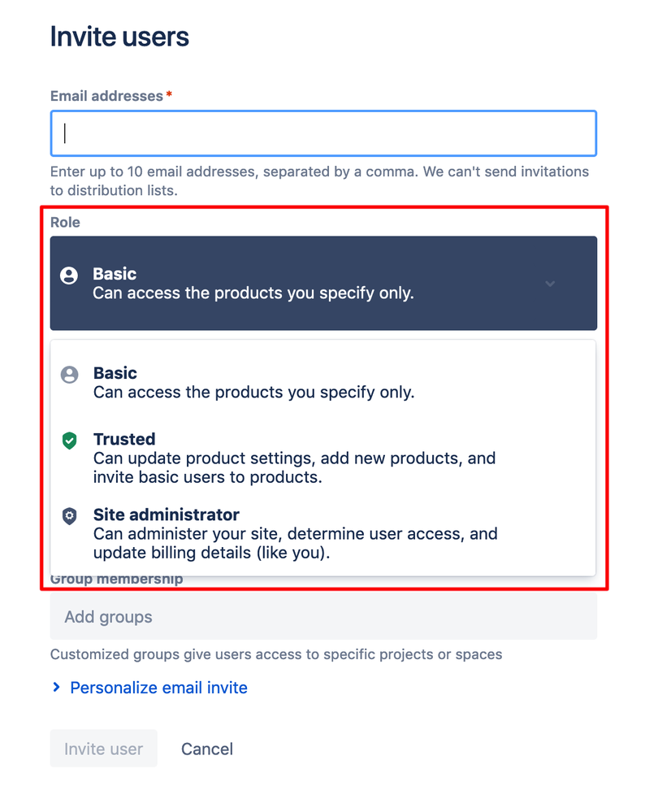Click the Cancel button
The height and width of the screenshot is (812, 645).
point(206,749)
